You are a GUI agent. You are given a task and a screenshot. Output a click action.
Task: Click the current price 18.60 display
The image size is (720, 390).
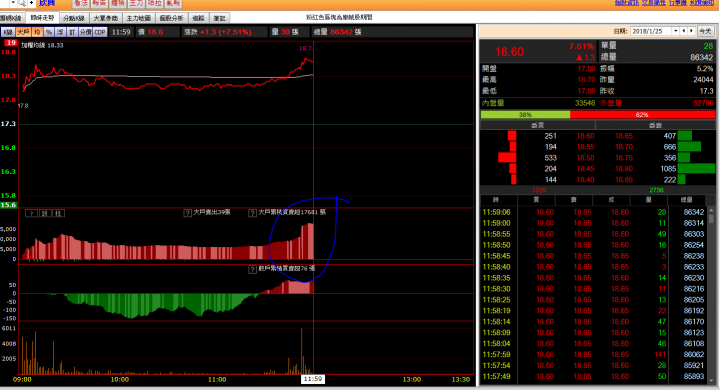point(509,51)
